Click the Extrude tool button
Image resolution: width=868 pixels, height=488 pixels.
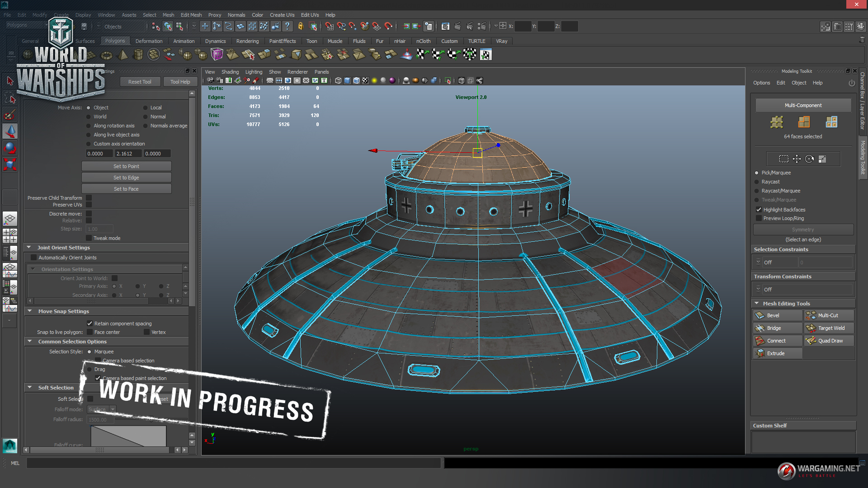778,353
